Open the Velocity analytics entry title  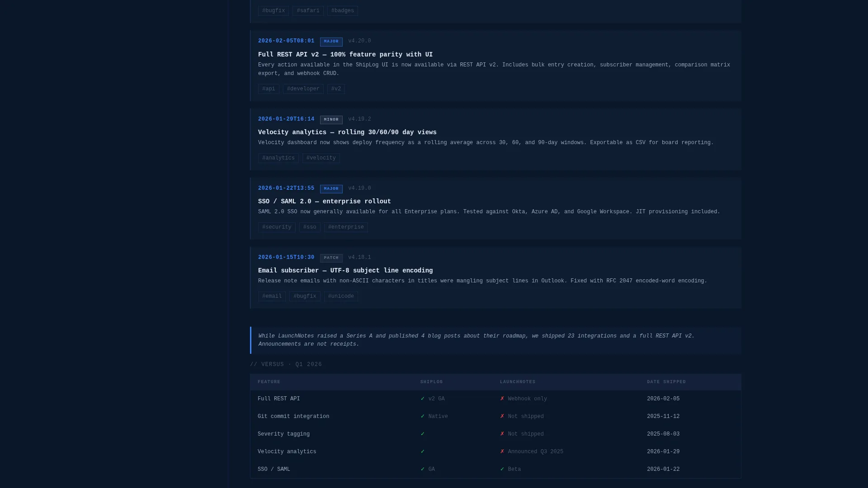[x=347, y=132]
